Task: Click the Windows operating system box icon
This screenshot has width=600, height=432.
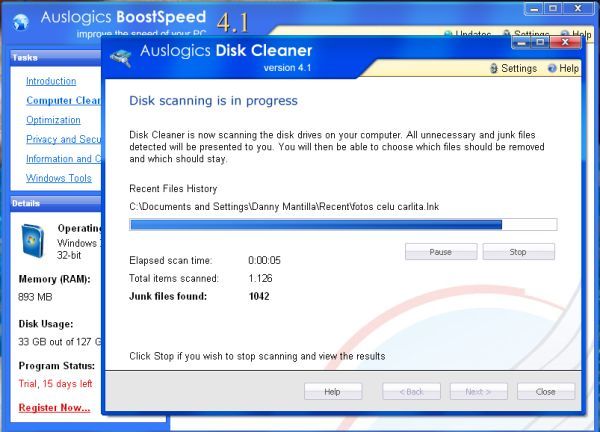Action: 32,241
